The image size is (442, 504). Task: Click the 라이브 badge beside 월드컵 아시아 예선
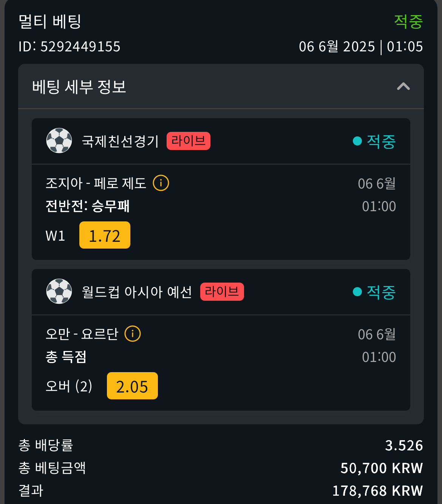pos(222,292)
